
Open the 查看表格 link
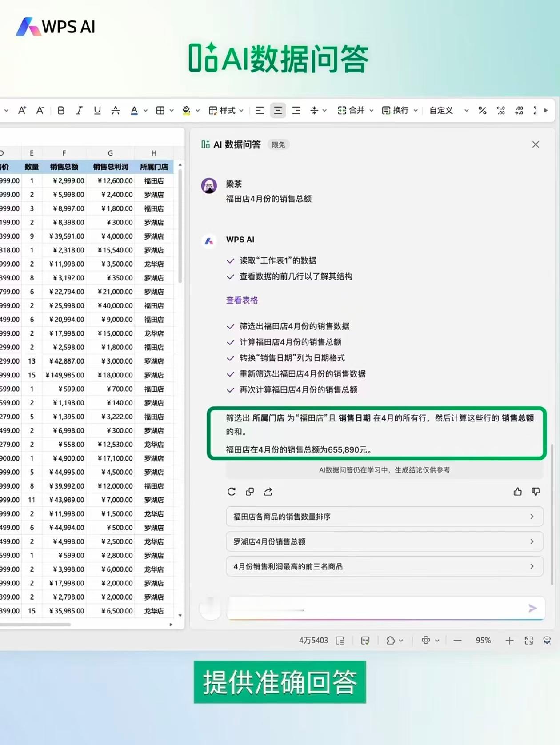pos(242,300)
